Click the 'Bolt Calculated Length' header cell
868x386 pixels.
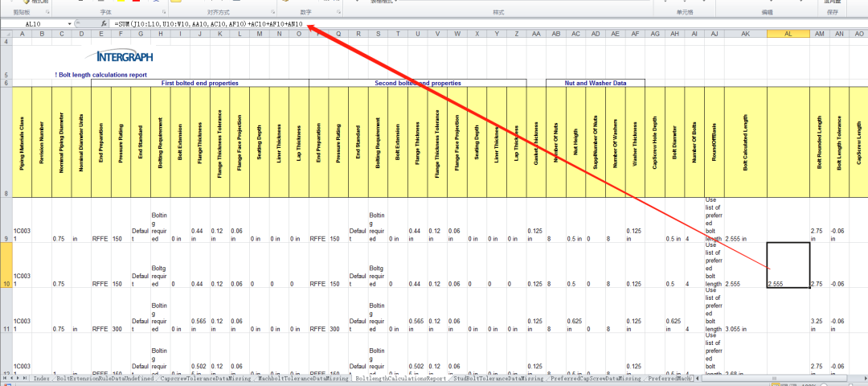coord(746,142)
